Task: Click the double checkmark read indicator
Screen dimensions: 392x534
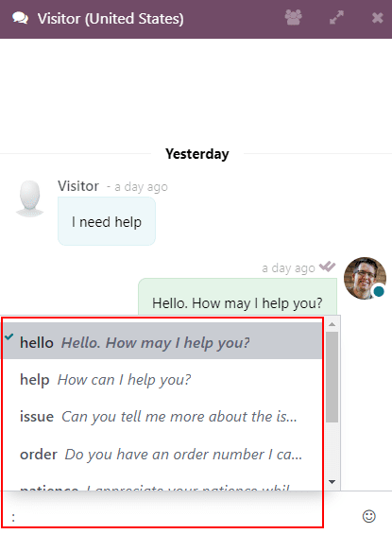Action: [328, 267]
